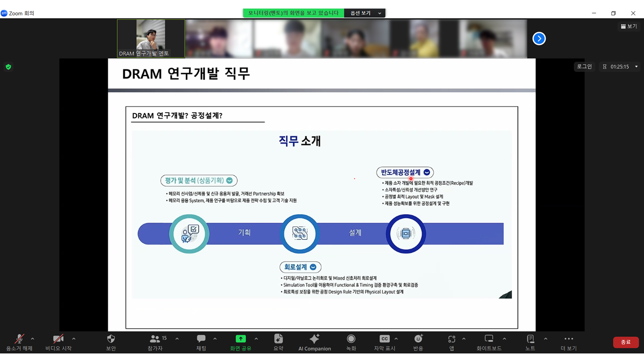644x362 pixels.
Task: Click the teal planning chat-checklist circle icon
Action: point(189,234)
